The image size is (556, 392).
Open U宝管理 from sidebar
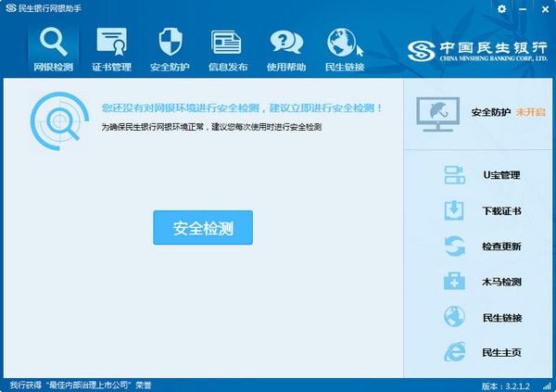pyautogui.click(x=501, y=175)
